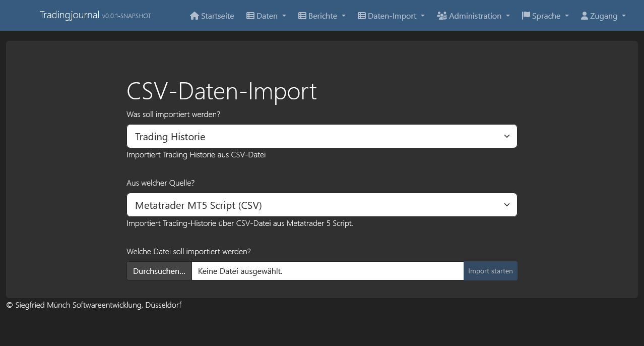Click the person icon beside Zugang

585,16
